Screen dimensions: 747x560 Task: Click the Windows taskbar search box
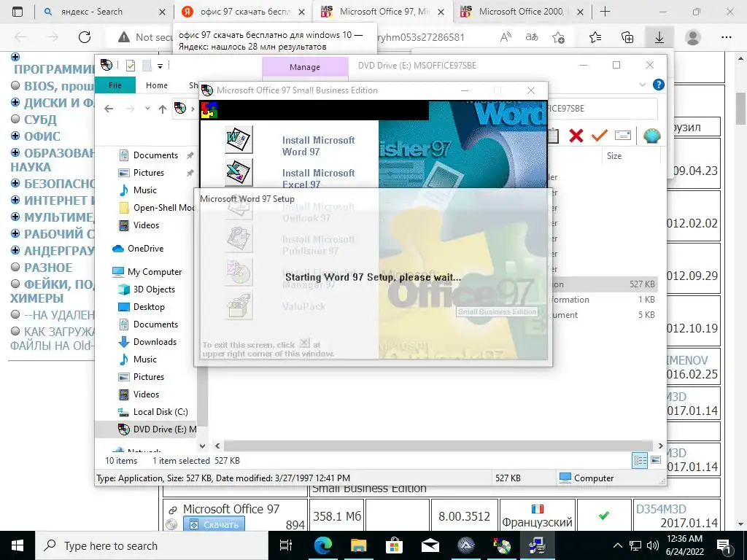[152, 545]
